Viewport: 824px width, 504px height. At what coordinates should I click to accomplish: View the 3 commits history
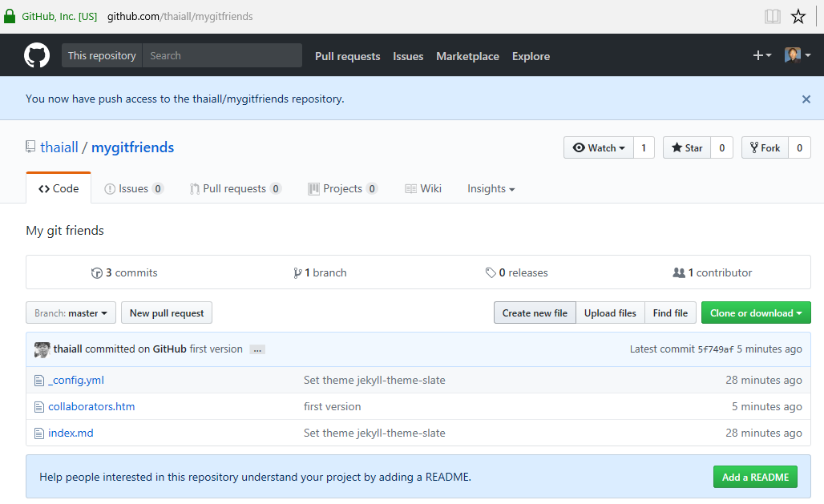point(125,272)
